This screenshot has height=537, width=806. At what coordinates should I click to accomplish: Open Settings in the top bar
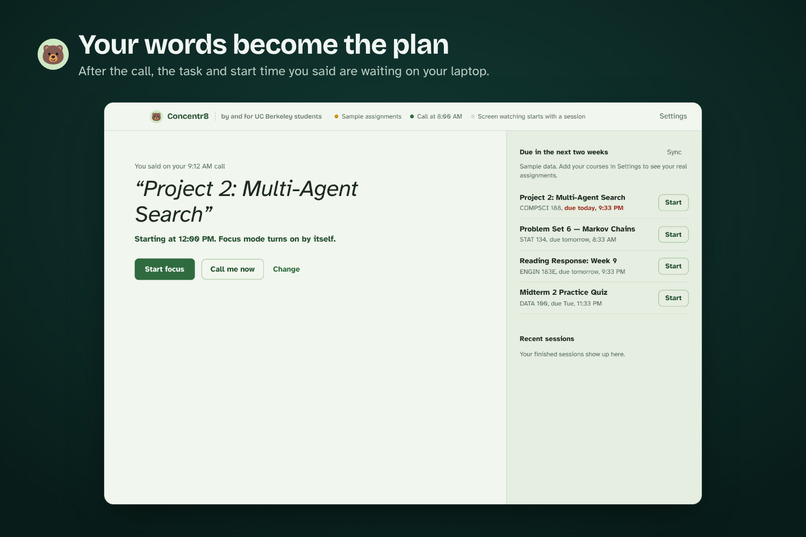[673, 116]
